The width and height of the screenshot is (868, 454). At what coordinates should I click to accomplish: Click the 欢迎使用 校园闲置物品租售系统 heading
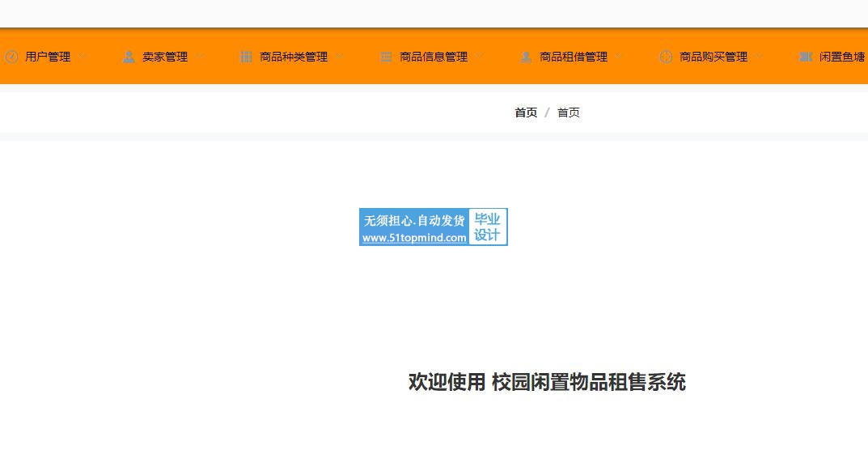point(547,382)
